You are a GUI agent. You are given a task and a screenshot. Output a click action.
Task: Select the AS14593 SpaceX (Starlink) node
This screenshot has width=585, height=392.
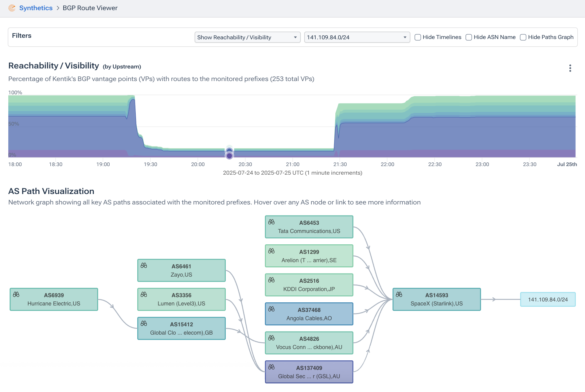tap(437, 299)
